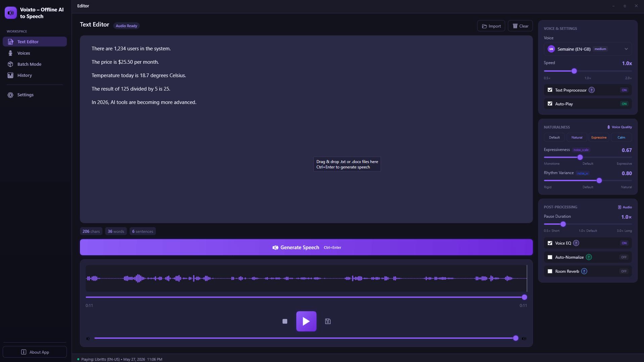Click inside the text editor area
The width and height of the screenshot is (644, 362).
[x=306, y=129]
